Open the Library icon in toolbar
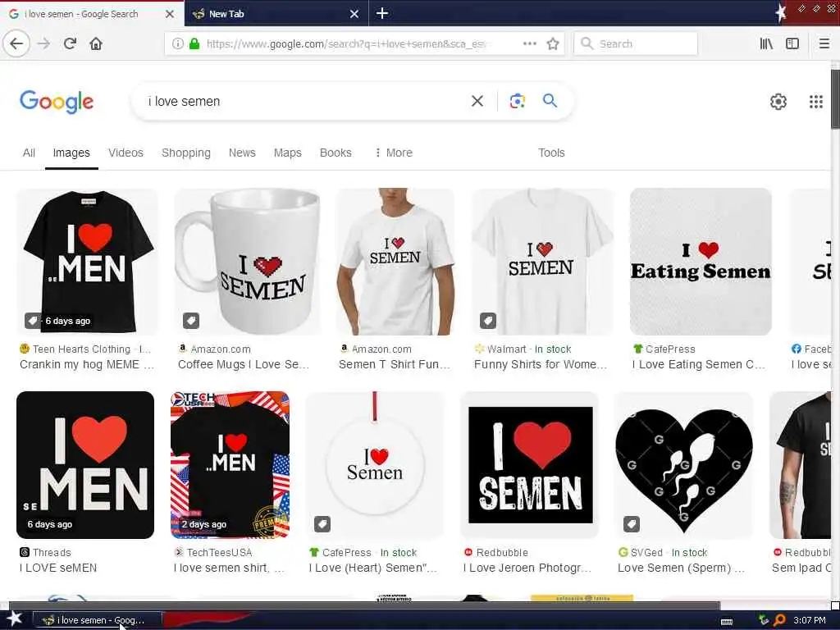The width and height of the screenshot is (840, 630). (766, 43)
